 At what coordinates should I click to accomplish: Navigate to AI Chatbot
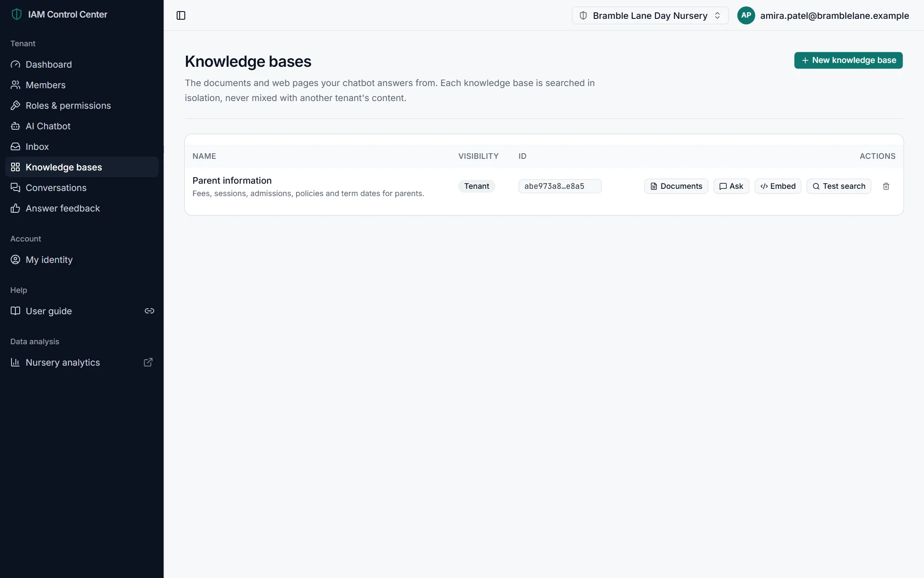click(x=82, y=126)
